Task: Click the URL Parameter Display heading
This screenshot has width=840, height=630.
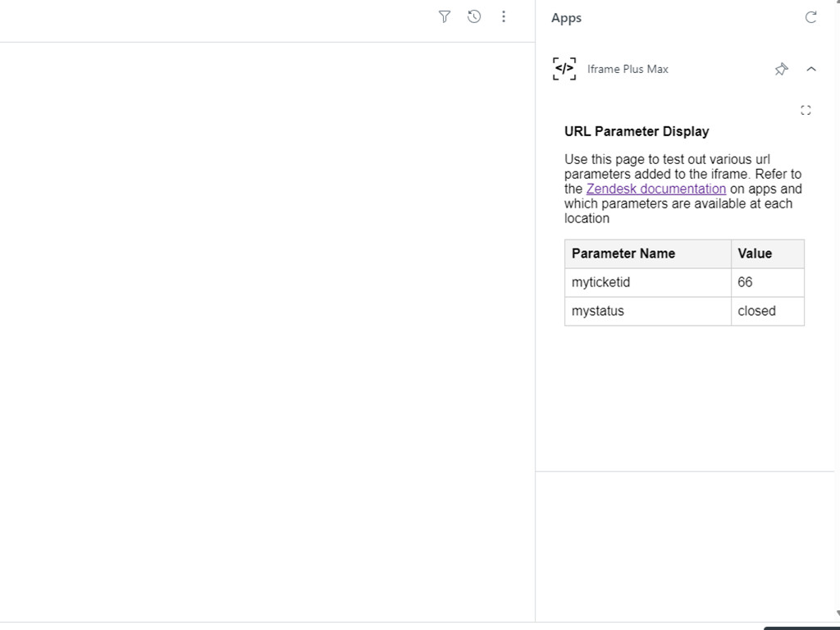Action: pos(637,131)
